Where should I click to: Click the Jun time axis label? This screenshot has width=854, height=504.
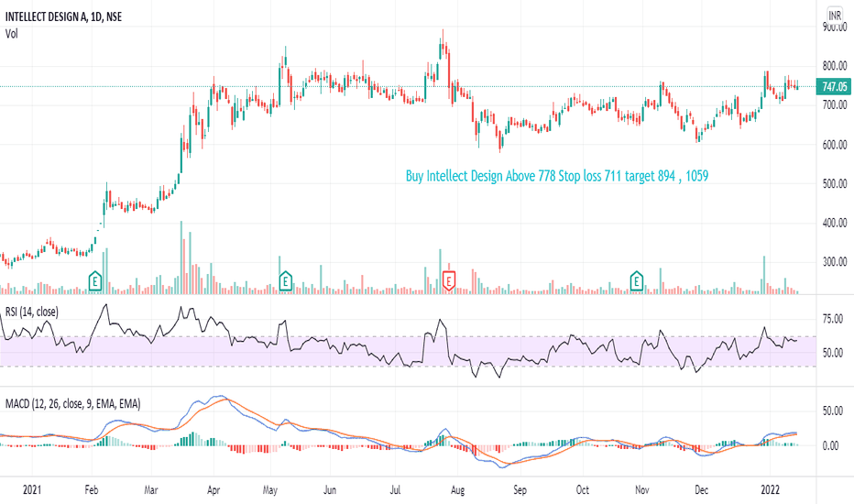pyautogui.click(x=330, y=490)
